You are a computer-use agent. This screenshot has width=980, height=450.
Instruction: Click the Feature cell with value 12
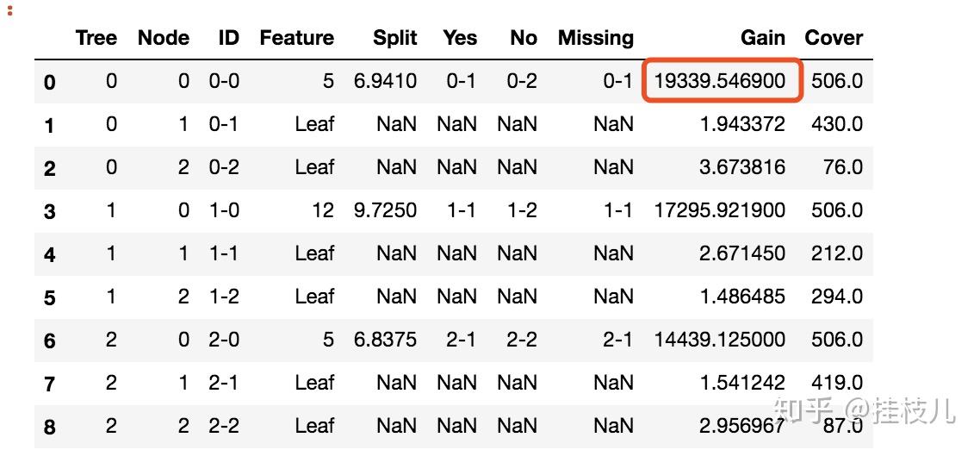tap(322, 210)
